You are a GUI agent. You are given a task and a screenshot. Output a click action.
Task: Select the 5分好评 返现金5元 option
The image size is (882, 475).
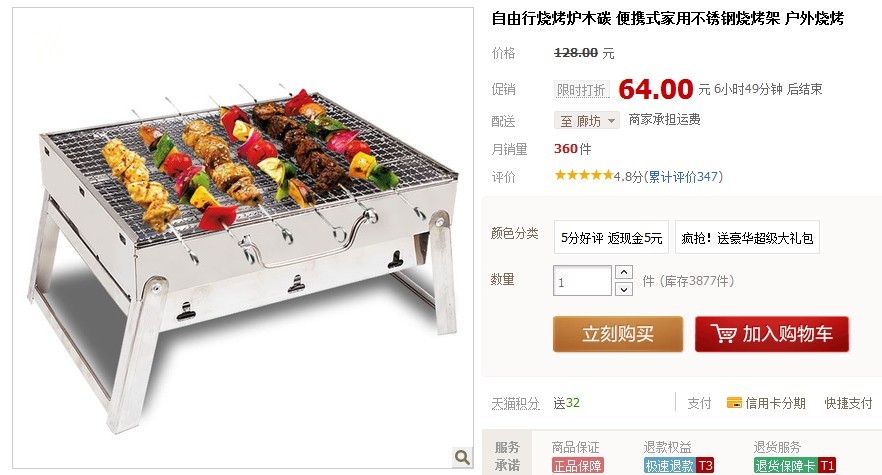[611, 238]
